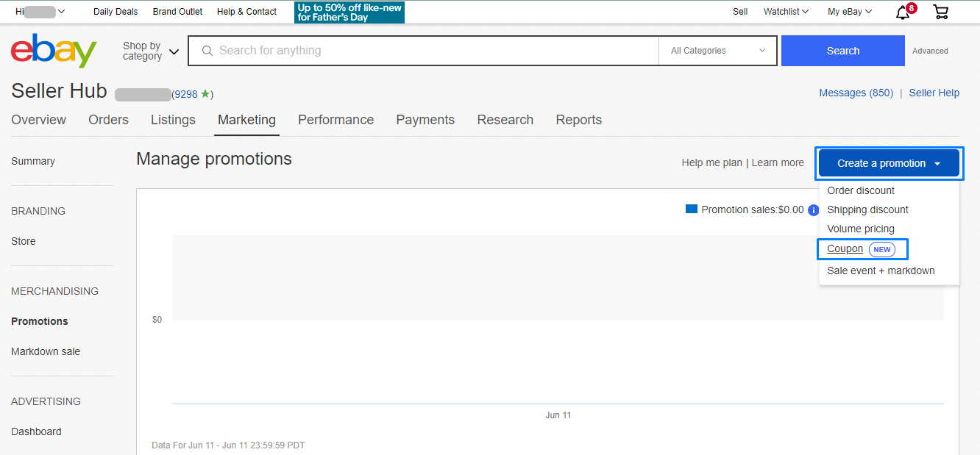Viewport: 980px width, 455px height.
Task: Open the Seller Help link
Action: (934, 93)
